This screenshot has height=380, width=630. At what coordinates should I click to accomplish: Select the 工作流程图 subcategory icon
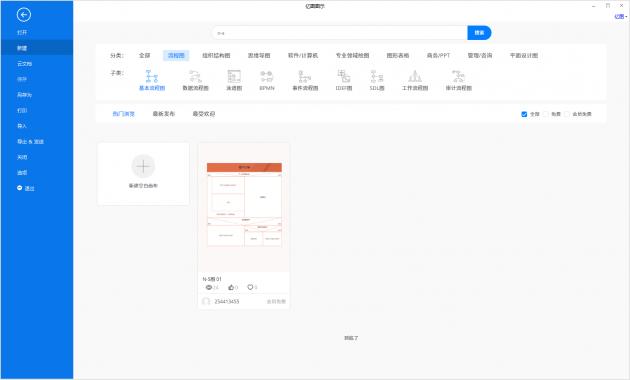(415, 76)
